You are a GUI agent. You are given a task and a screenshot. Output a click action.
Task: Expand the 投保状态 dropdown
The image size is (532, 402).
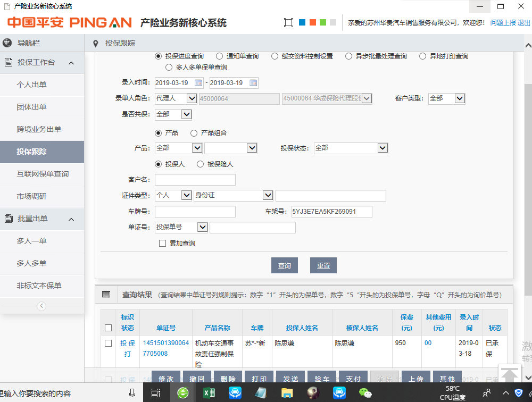coord(382,148)
